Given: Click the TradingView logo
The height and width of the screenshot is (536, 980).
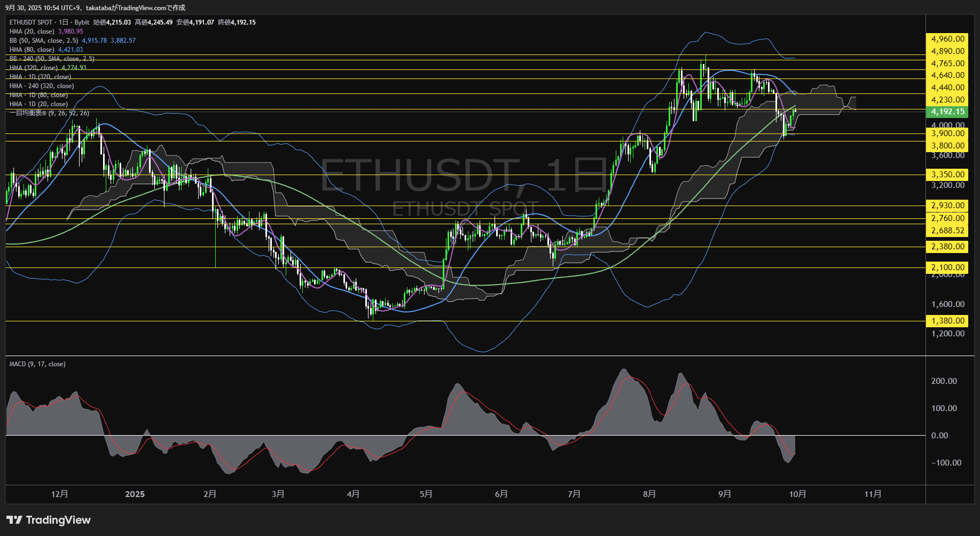Looking at the screenshot, I should [x=49, y=520].
